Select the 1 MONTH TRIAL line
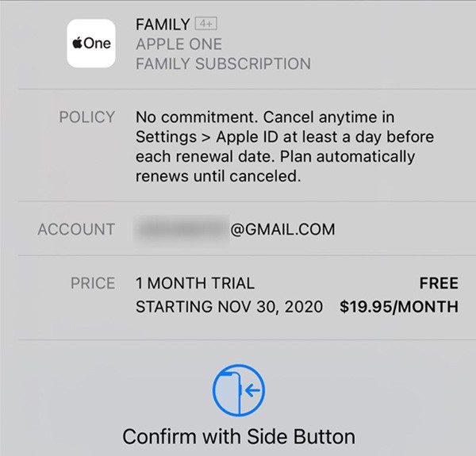The height and width of the screenshot is (456, 476). (x=195, y=283)
